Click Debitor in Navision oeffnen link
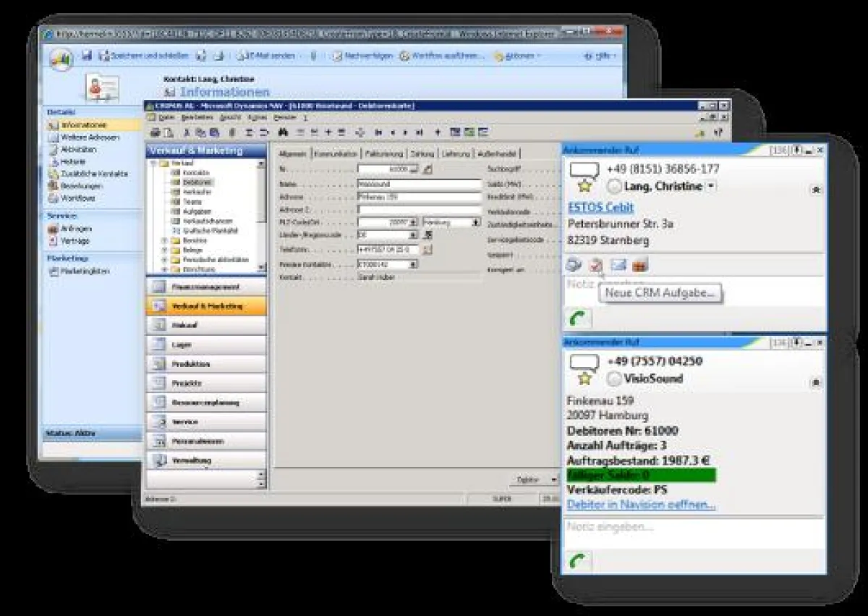The width and height of the screenshot is (868, 616). coord(641,505)
